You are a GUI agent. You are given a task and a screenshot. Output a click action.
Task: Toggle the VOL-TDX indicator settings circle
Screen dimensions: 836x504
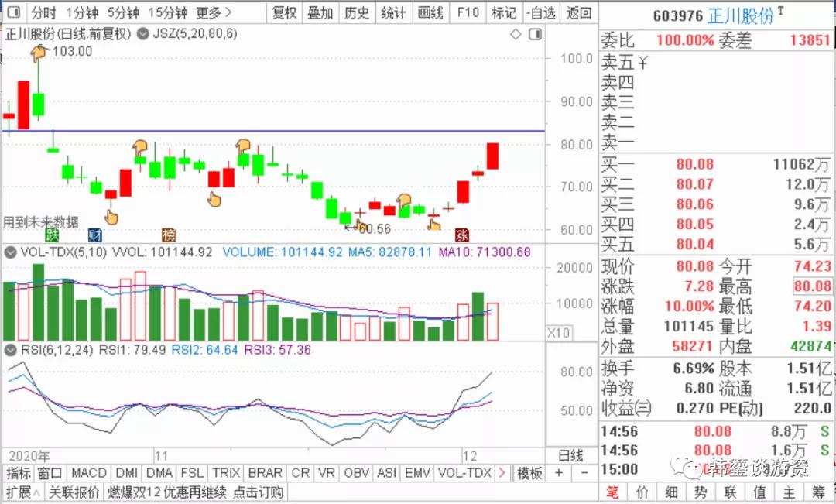point(10,252)
